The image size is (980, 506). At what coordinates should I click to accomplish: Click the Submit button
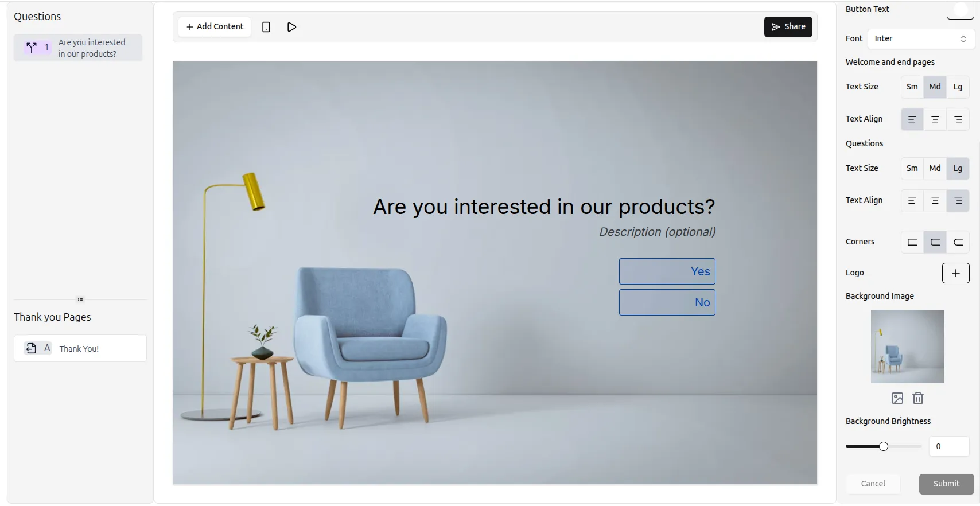[x=946, y=484]
